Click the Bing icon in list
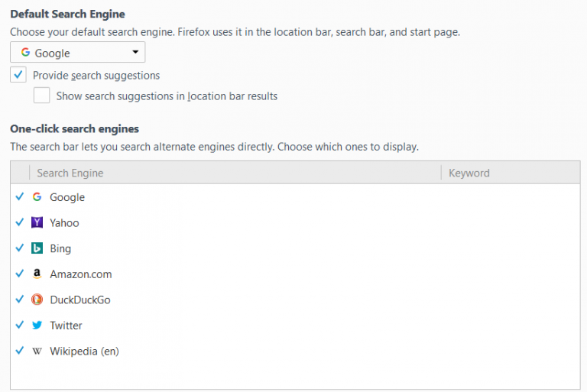The height and width of the screenshot is (392, 587). click(x=37, y=248)
